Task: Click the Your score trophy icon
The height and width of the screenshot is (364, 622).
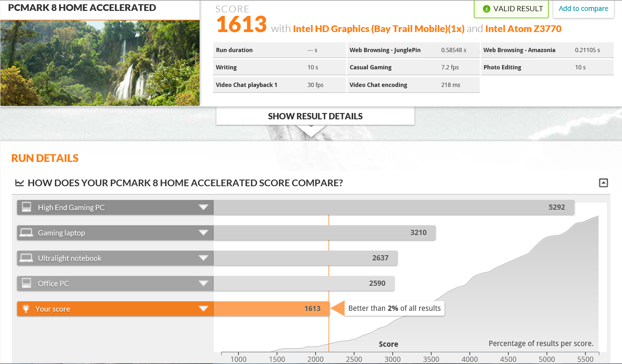Action: 26,309
